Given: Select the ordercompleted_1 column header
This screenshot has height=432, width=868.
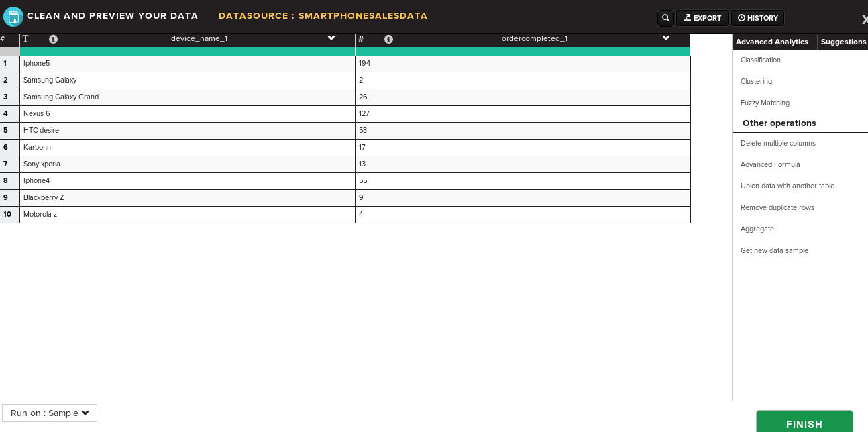Looking at the screenshot, I should pos(535,38).
